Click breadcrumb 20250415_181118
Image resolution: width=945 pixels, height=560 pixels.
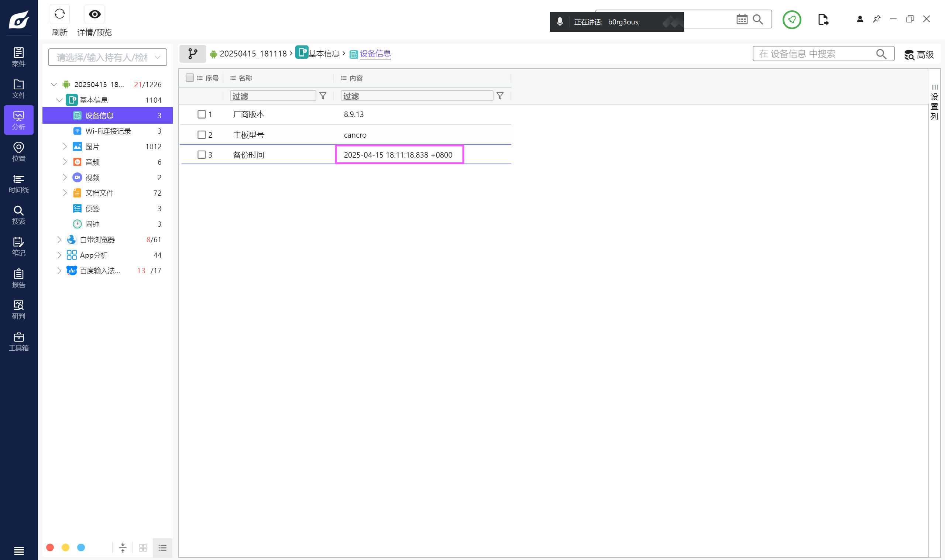click(x=253, y=54)
